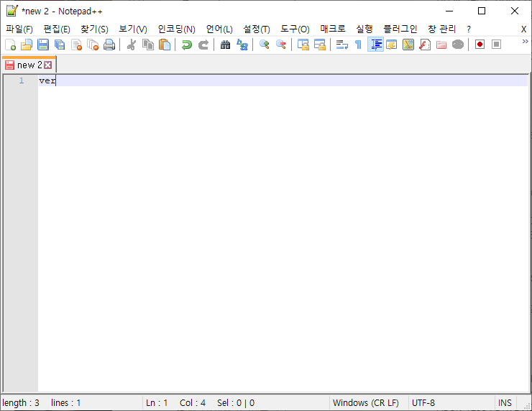Save all files with stacked floppy icon
Viewport: 532px width, 411px height.
[x=60, y=45]
